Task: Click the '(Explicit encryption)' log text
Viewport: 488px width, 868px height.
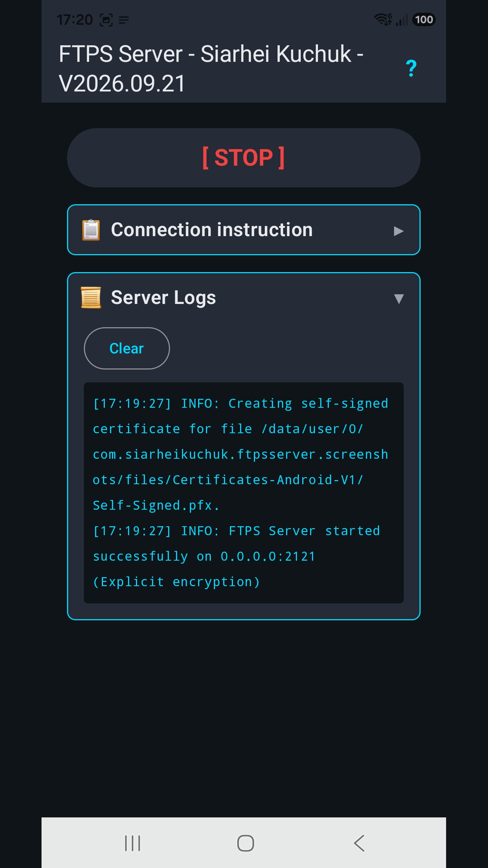Action: [x=177, y=582]
